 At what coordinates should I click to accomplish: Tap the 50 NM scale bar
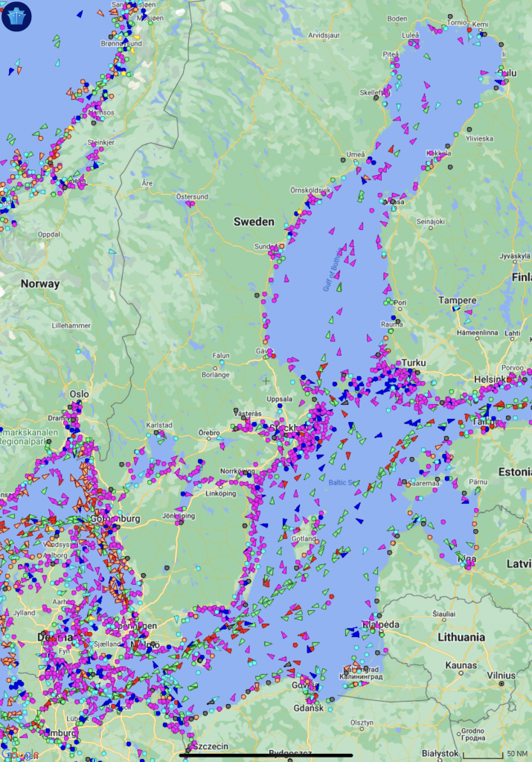[x=492, y=755]
